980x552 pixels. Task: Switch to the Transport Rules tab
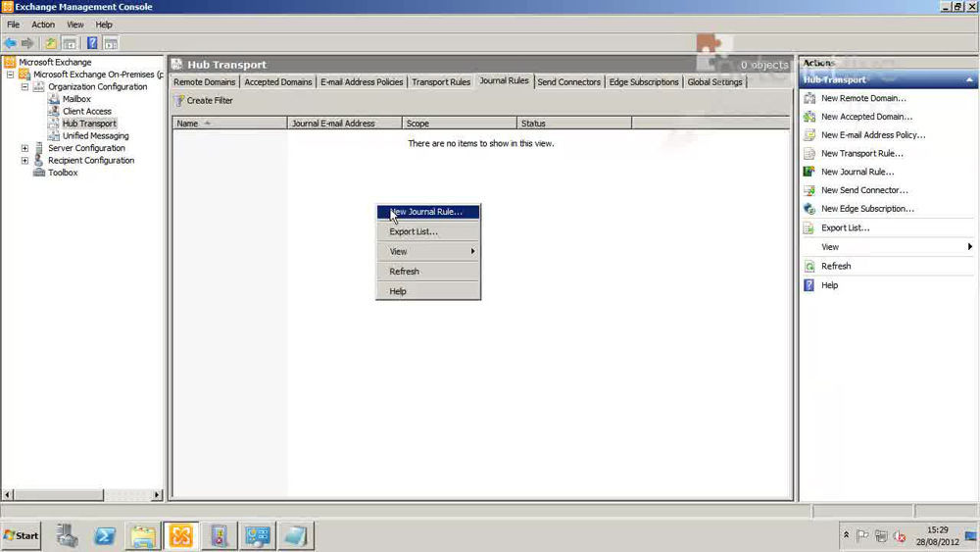pos(441,82)
